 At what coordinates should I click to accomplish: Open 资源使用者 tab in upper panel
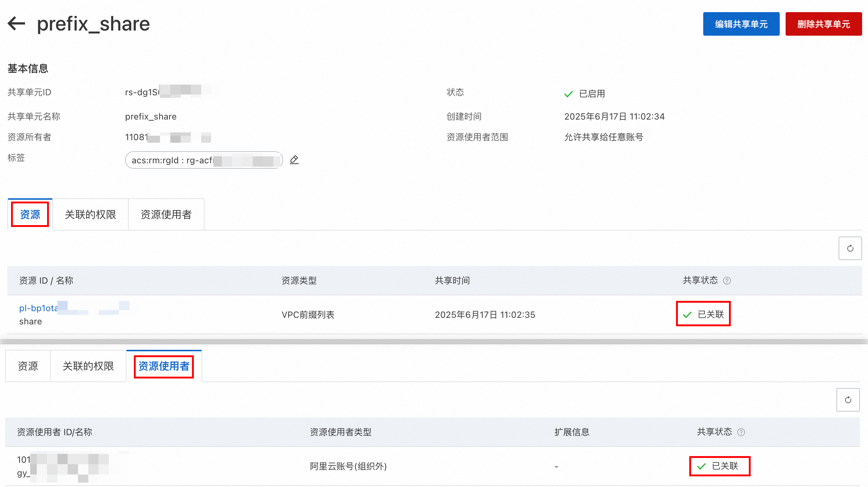pyautogui.click(x=166, y=214)
